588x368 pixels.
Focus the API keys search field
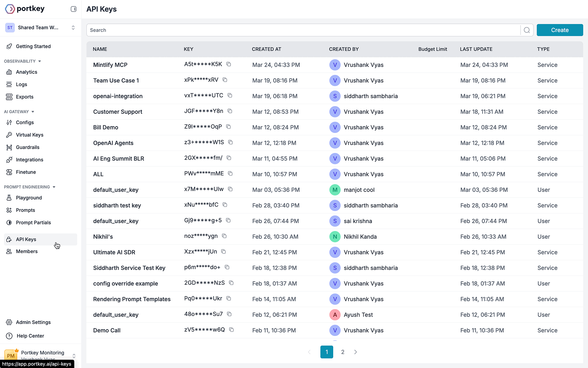(x=304, y=30)
